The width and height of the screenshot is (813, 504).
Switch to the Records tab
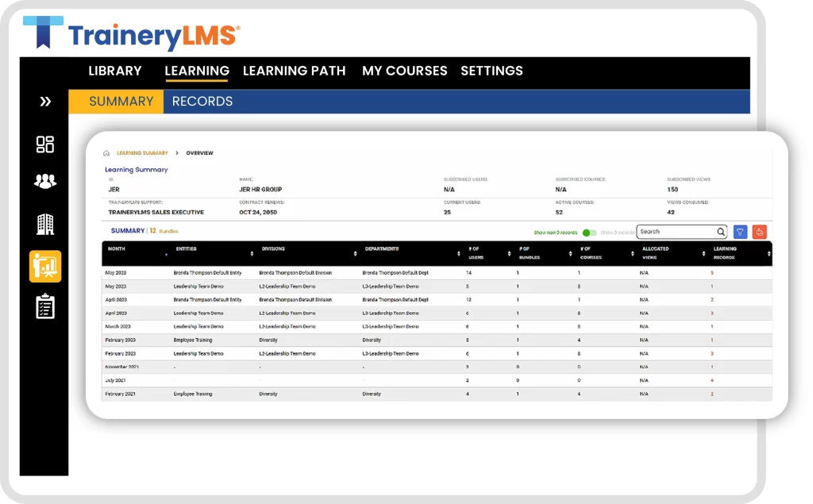202,101
